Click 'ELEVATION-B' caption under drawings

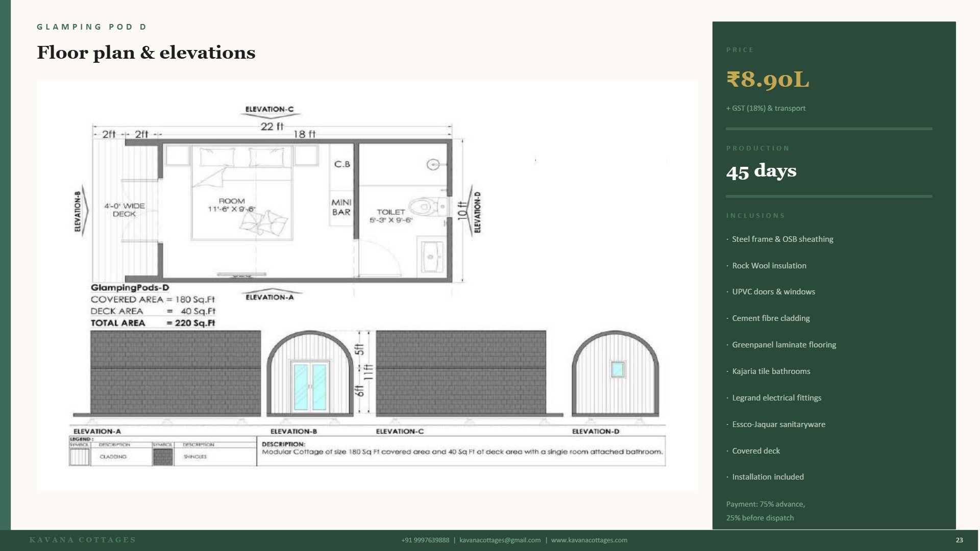(293, 432)
